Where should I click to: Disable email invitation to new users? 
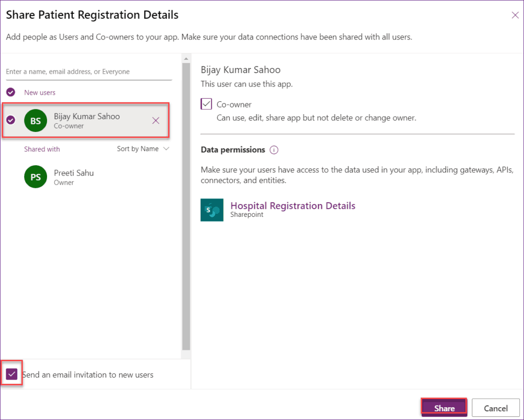(x=11, y=374)
